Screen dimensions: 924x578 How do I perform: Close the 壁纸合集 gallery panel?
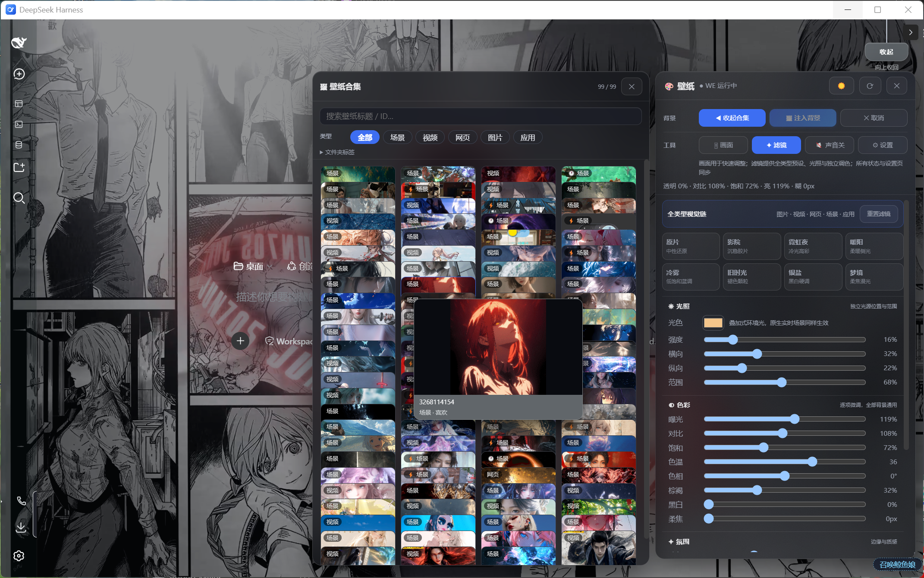632,87
